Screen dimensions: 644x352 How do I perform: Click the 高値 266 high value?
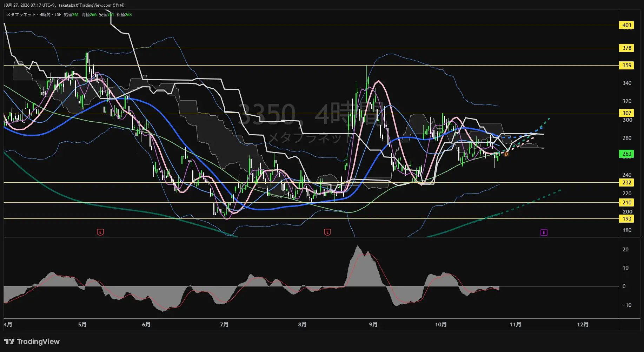[x=89, y=15]
